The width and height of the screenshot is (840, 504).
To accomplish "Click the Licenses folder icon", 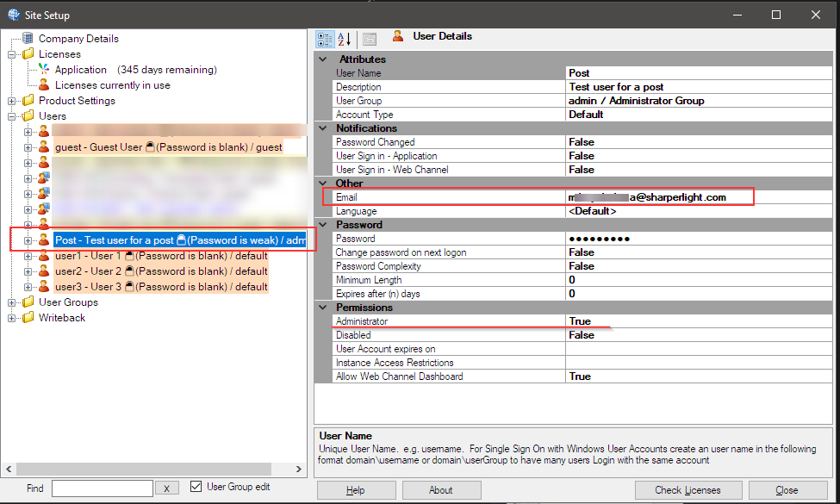I will point(28,53).
